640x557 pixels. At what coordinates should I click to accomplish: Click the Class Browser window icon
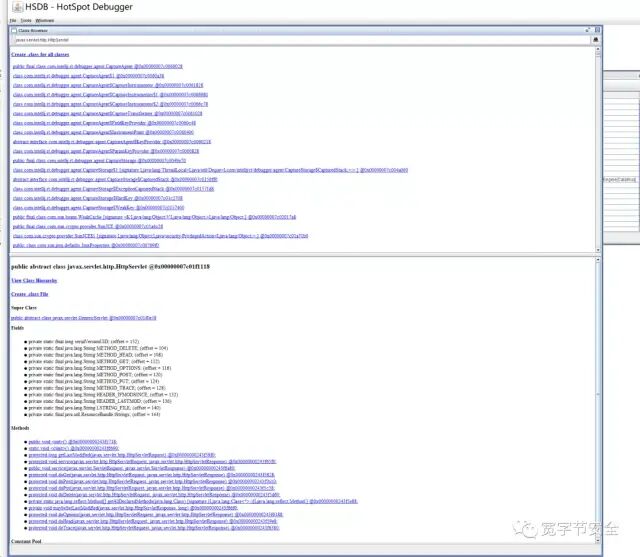(14, 31)
